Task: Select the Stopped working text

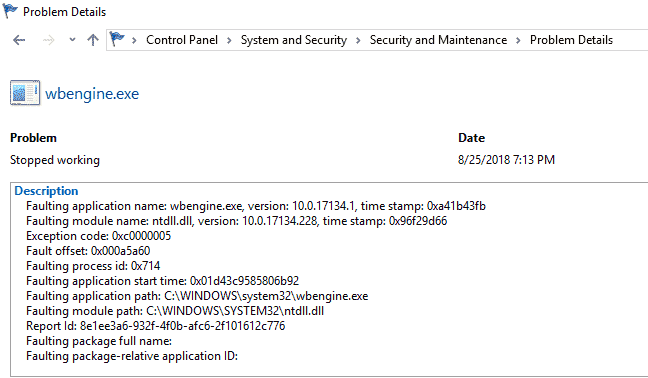Action: click(55, 160)
